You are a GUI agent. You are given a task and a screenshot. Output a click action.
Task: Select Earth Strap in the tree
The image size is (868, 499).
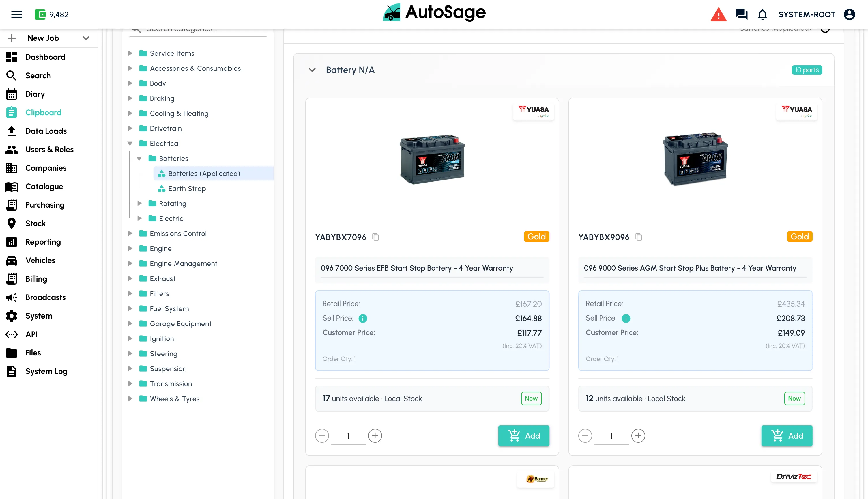187,189
